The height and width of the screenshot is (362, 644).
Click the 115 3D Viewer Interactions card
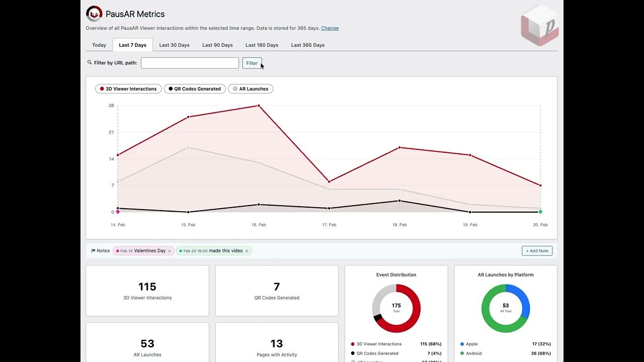coord(147,291)
